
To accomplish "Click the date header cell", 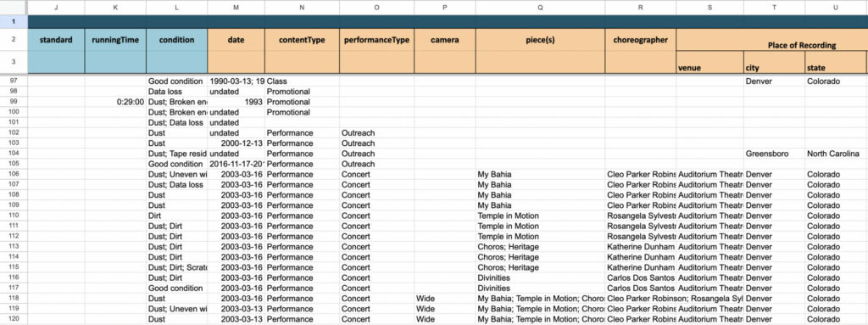I will (x=236, y=40).
